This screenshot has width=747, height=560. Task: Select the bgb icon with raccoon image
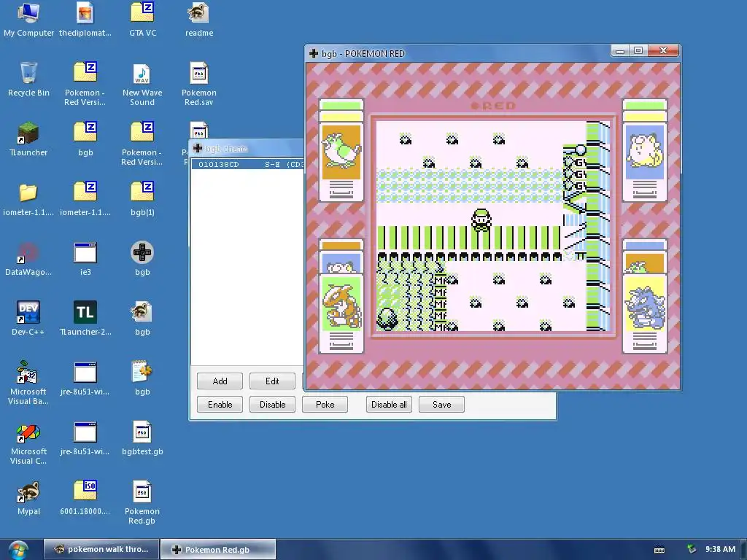point(142,319)
